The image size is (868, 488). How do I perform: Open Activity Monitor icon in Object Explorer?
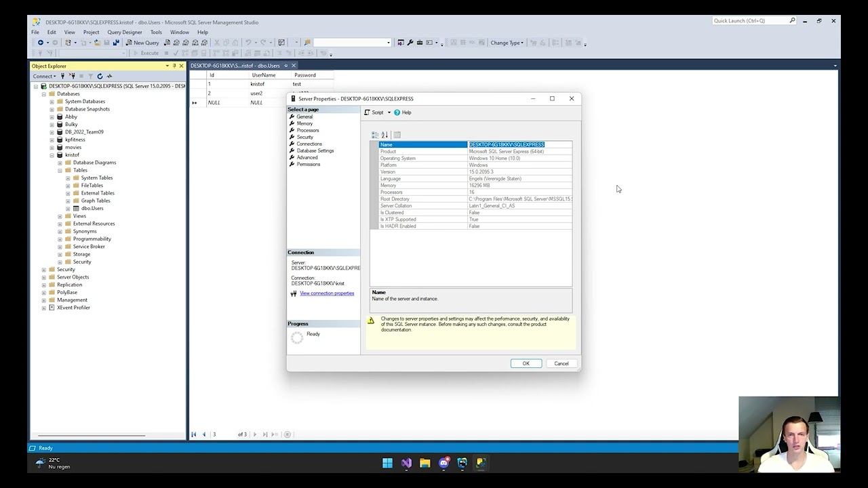pyautogui.click(x=109, y=76)
